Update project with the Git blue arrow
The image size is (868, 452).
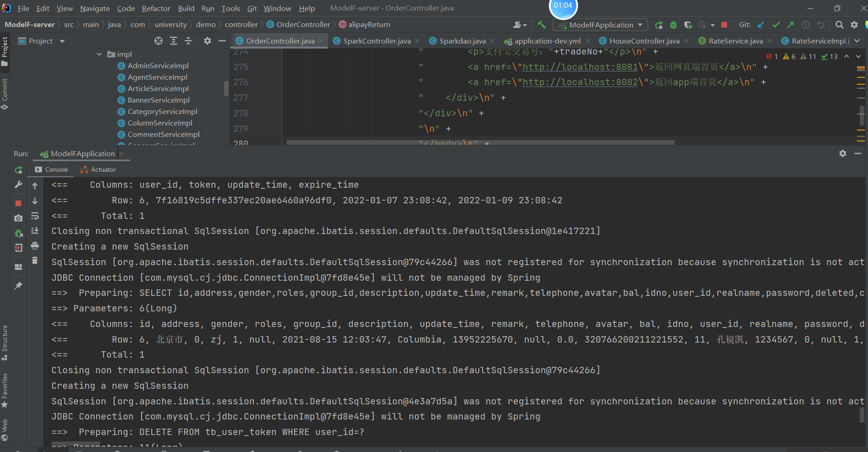(761, 25)
